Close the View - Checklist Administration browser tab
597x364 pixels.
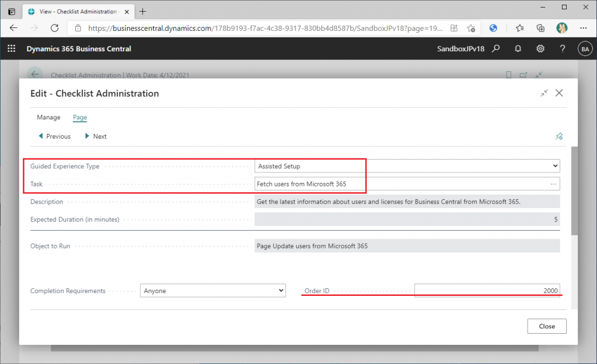click(x=127, y=12)
